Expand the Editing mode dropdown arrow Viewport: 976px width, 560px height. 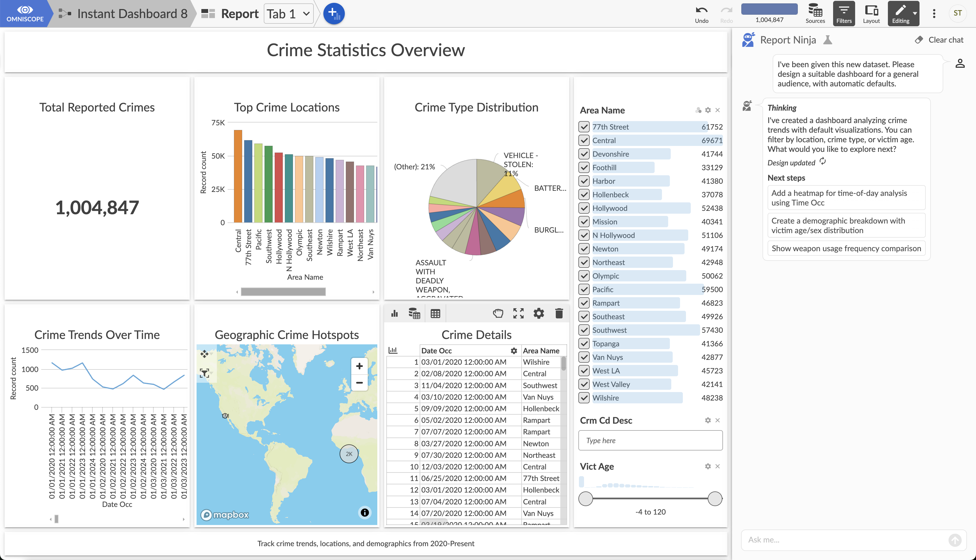click(x=915, y=13)
